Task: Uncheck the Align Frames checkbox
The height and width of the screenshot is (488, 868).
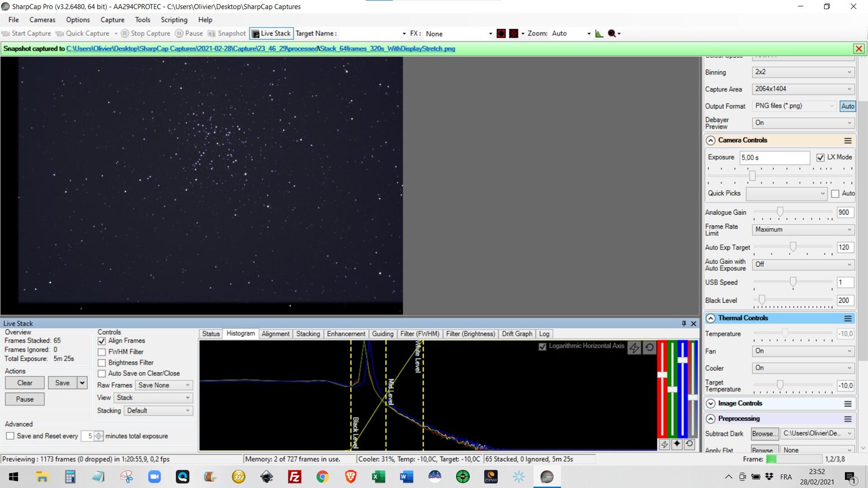Action: tap(102, 341)
